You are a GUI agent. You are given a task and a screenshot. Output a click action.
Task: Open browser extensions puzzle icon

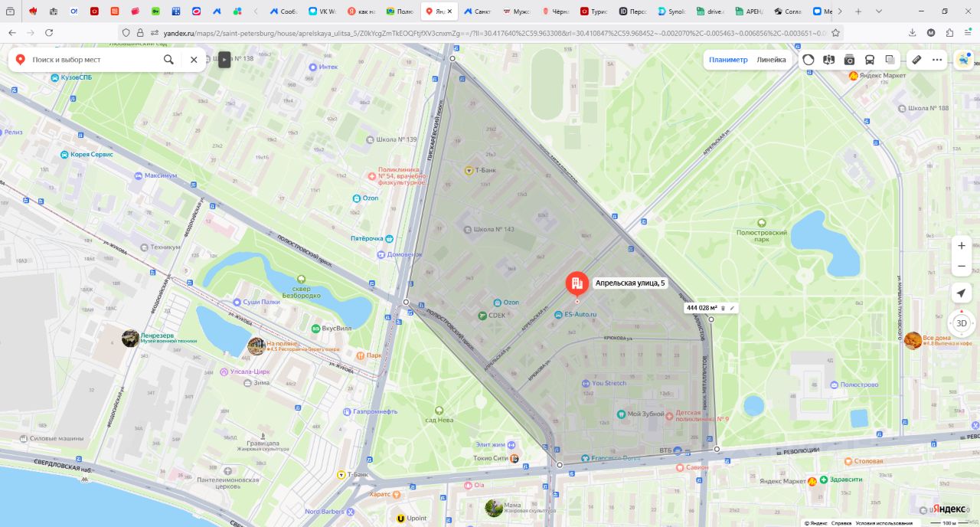coord(949,33)
